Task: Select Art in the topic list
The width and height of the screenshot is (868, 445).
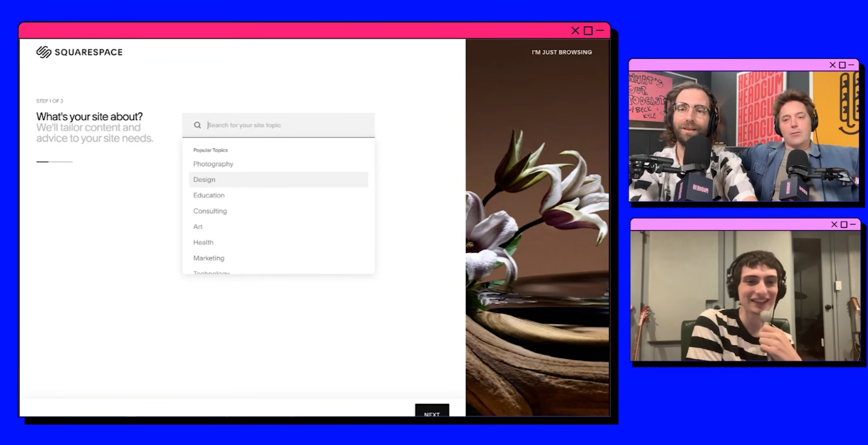Action: 278,226
